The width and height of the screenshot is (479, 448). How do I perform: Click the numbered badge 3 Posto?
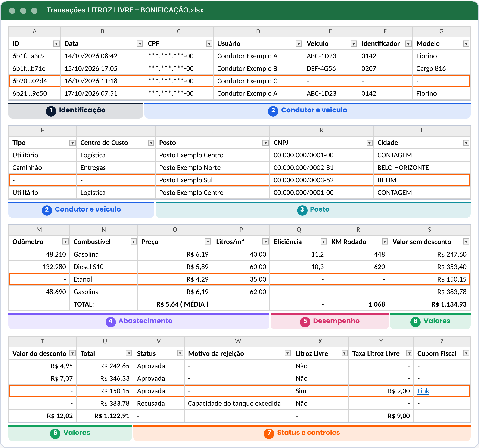[x=302, y=210]
